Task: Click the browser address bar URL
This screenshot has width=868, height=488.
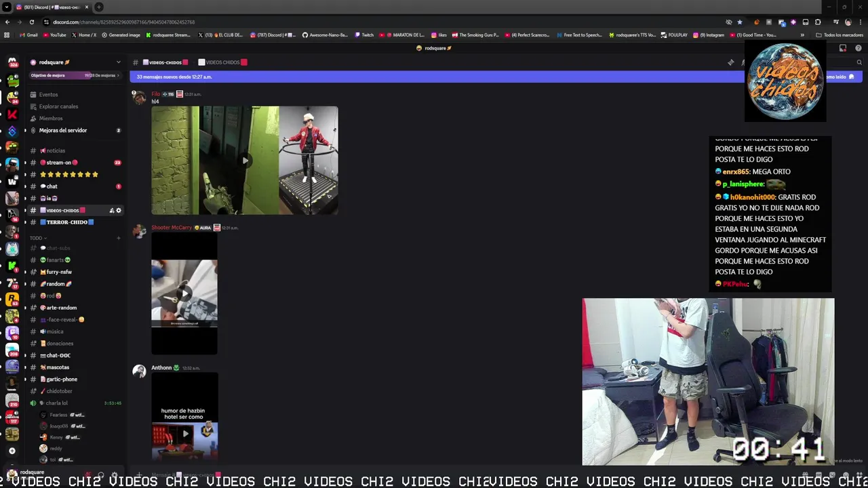Action: (x=124, y=22)
